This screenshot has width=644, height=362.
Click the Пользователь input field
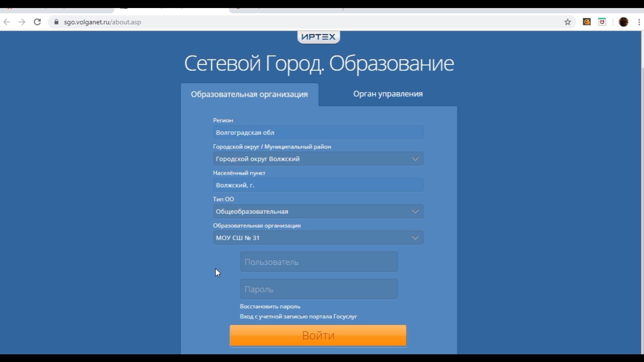tap(318, 262)
